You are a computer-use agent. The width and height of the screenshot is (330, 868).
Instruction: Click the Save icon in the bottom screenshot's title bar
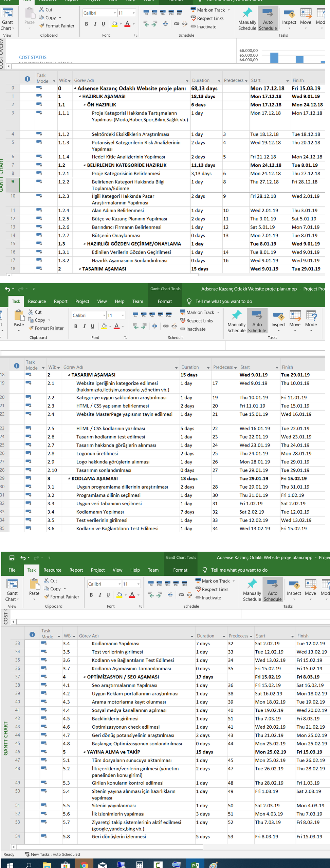click(12, 558)
